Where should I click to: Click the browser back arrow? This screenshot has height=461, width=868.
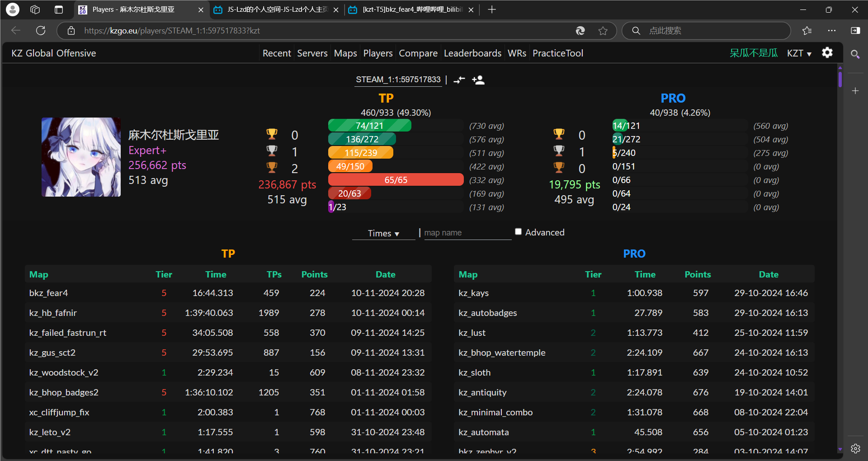click(16, 30)
